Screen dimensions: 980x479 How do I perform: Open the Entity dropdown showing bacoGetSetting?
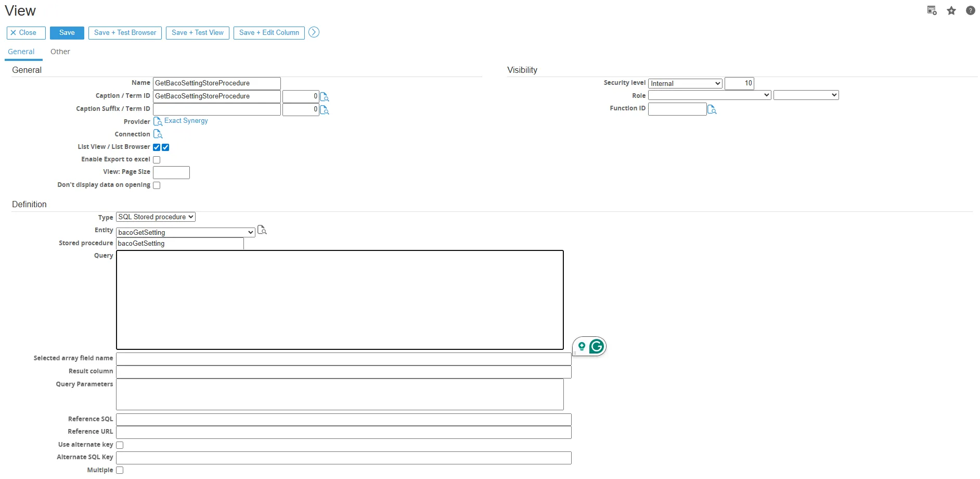pos(185,232)
